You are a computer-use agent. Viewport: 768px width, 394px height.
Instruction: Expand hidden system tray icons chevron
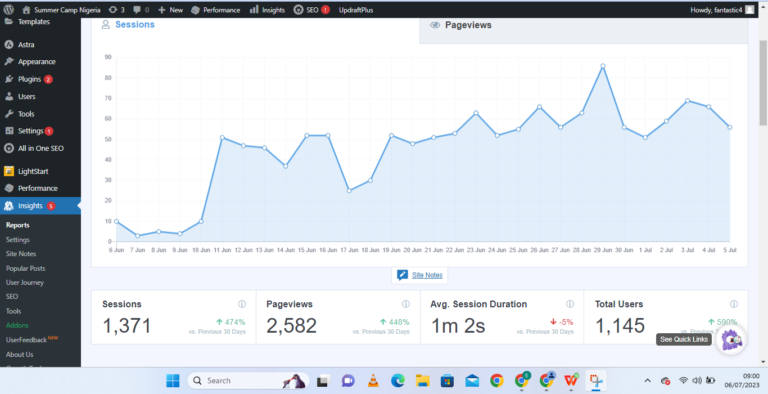(648, 381)
